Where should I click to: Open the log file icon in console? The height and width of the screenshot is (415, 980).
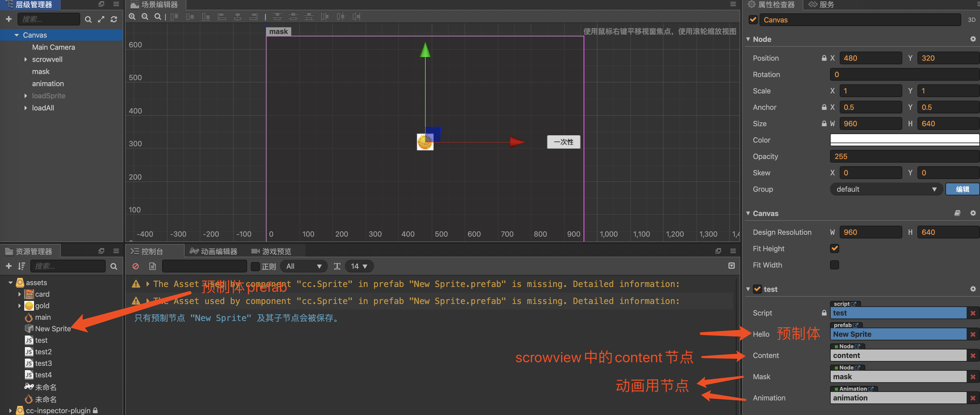coord(152,266)
